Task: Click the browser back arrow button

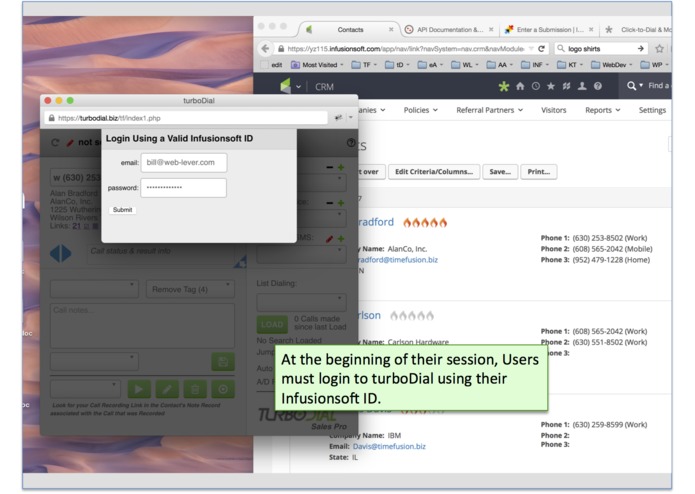Action: pyautogui.click(x=265, y=49)
